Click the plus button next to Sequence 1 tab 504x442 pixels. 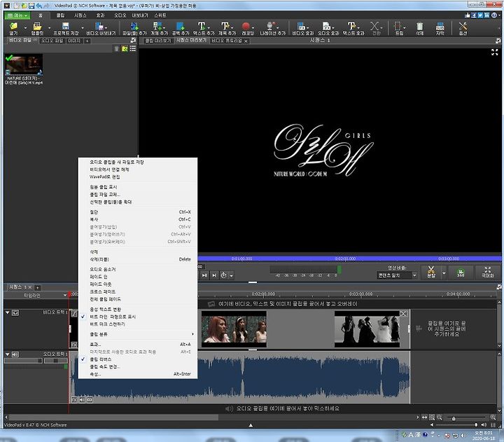pos(37,288)
